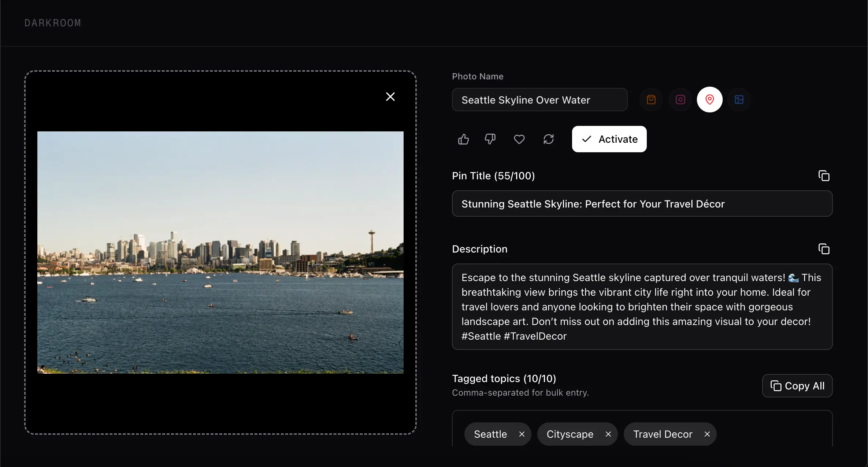Remove the Travel Decor tag
Image resolution: width=868 pixels, height=467 pixels.
(707, 434)
